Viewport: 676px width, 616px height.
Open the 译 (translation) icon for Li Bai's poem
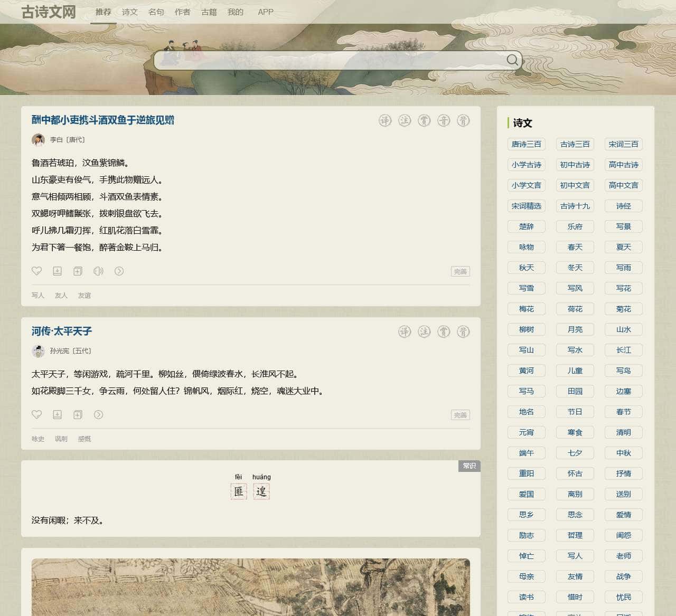[385, 120]
